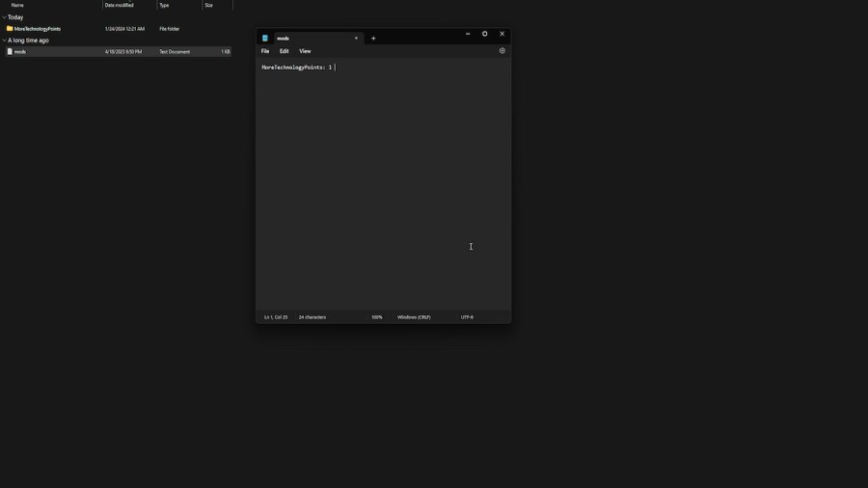Maximize the Notepad window

(x=485, y=34)
